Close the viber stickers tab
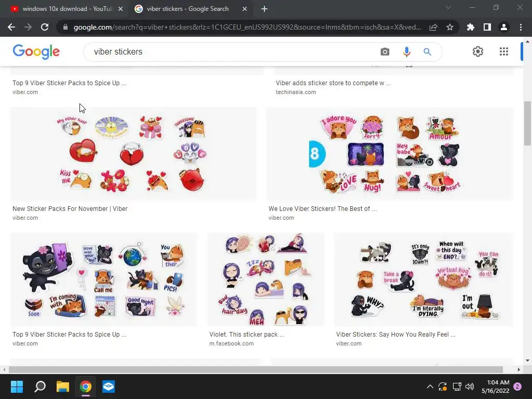The height and width of the screenshot is (399, 532). coord(245,9)
